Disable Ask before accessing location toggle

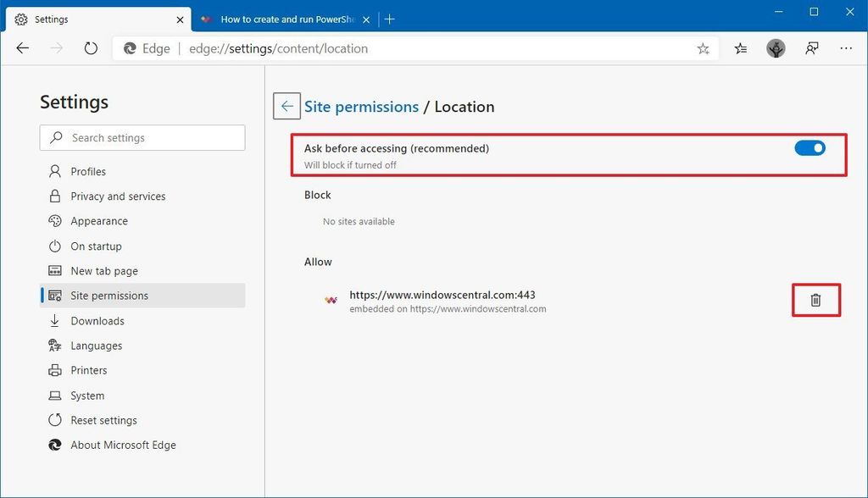pos(810,147)
